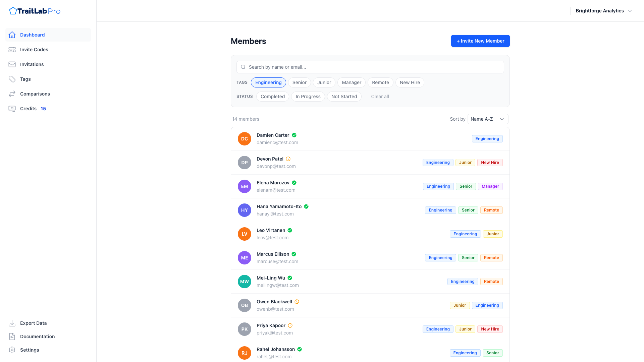644x362 pixels.
Task: Toggle the Completed status filter
Action: (x=272, y=97)
